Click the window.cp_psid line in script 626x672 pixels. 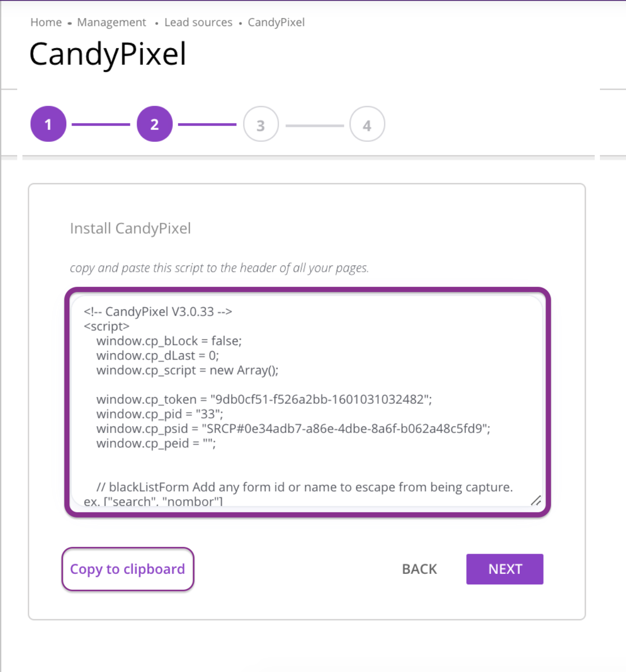[x=293, y=429]
